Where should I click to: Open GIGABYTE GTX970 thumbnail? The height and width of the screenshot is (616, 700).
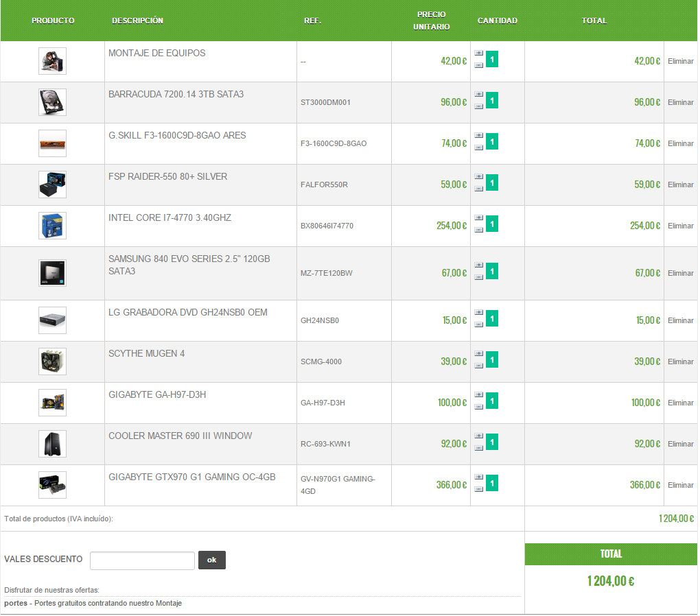pos(52,484)
